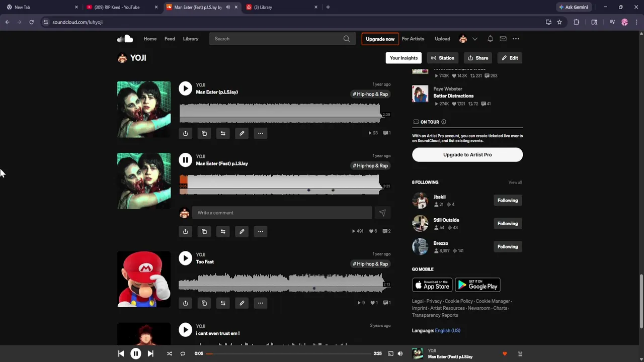The image size is (644, 362).
Task: Click the profile Edit button
Action: point(510,58)
